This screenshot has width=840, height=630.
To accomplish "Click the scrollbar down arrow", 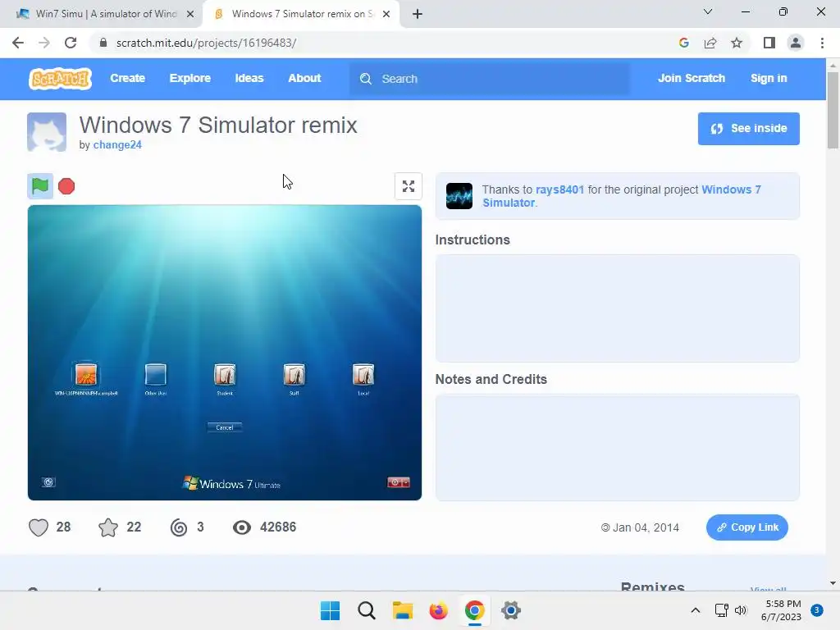I will click(x=833, y=583).
